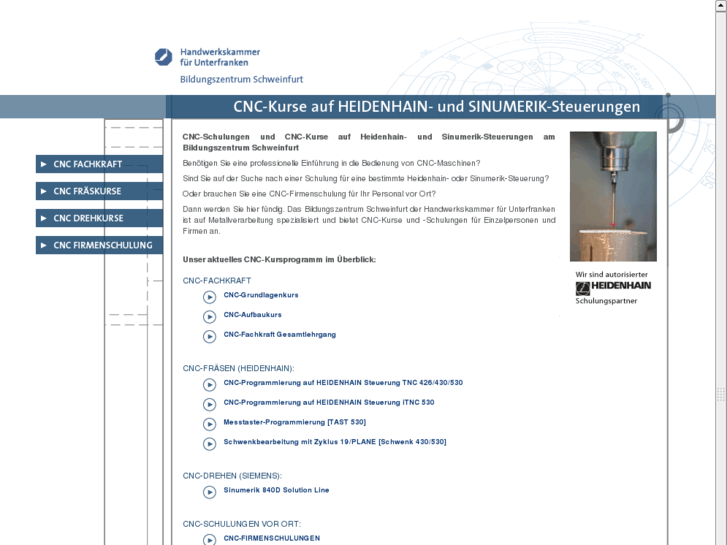The width and height of the screenshot is (727, 545).
Task: Click the Handwerkskammer für Unterfranken text
Action: 220,57
